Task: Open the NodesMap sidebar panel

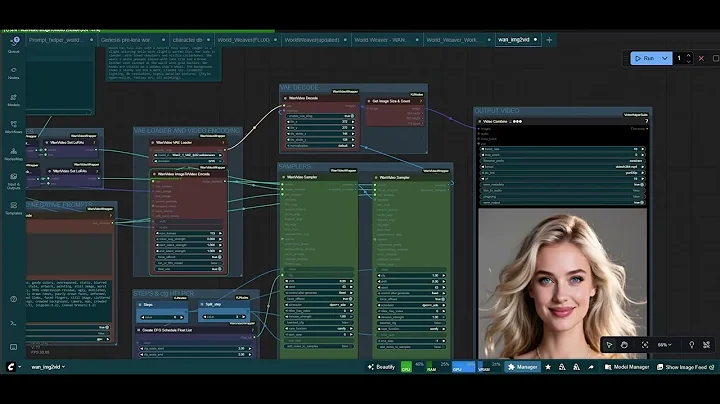Action: pos(14,154)
